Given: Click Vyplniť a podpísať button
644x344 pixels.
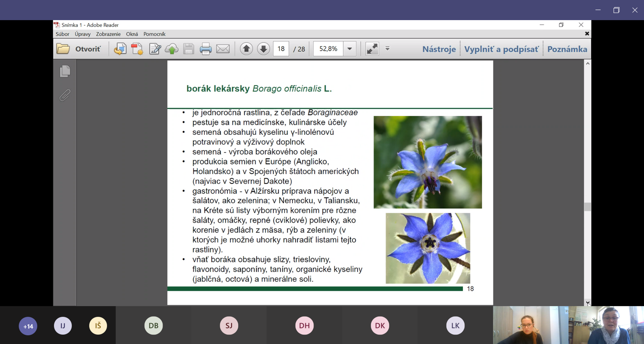Looking at the screenshot, I should pyautogui.click(x=501, y=49).
